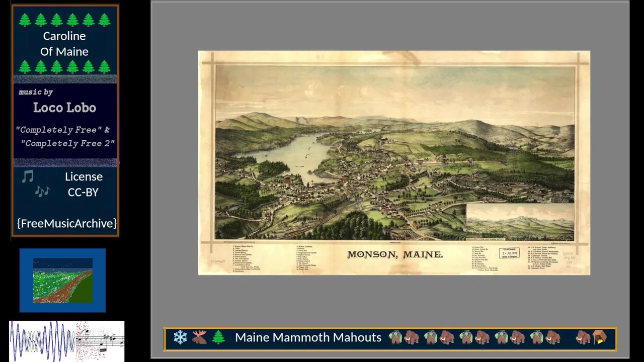
Task: Click the double music notes icon
Action: [x=42, y=191]
